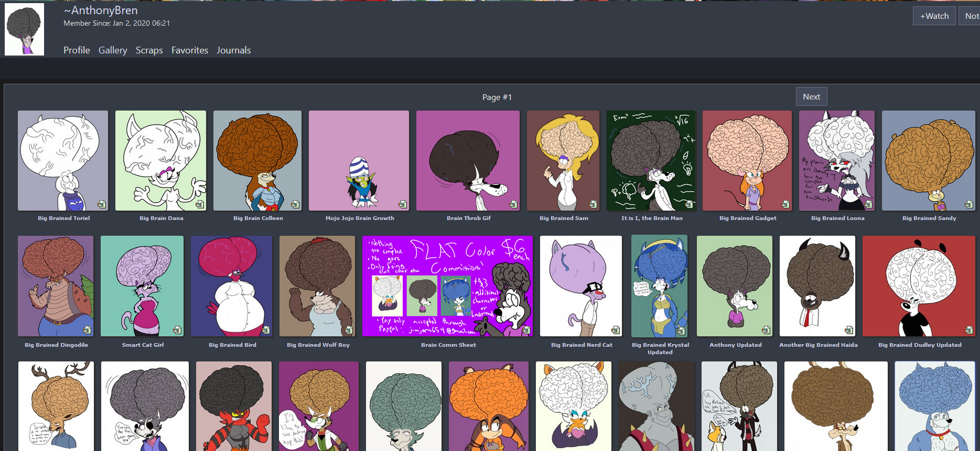The width and height of the screenshot is (980, 451).
Task: Open the Big Brained Sandy thumbnail
Action: pyautogui.click(x=929, y=160)
